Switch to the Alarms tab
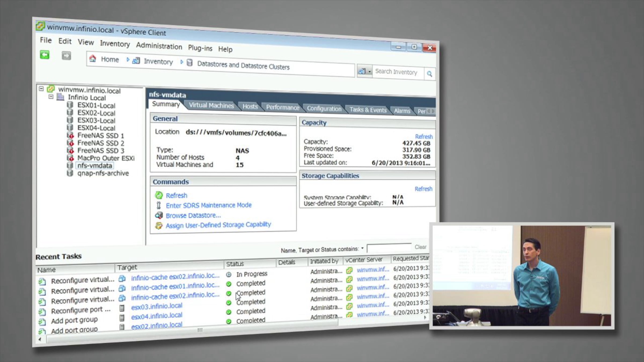The width and height of the screenshot is (644, 362). point(402,111)
